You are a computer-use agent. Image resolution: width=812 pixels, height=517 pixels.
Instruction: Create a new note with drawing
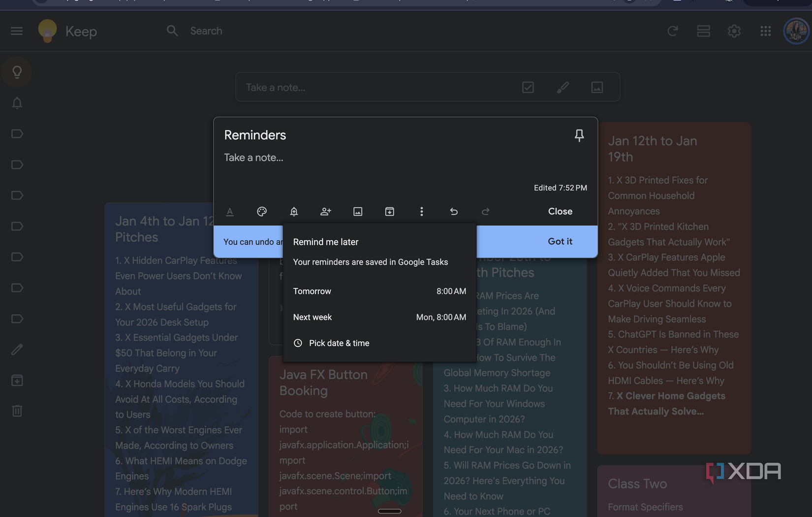(562, 87)
